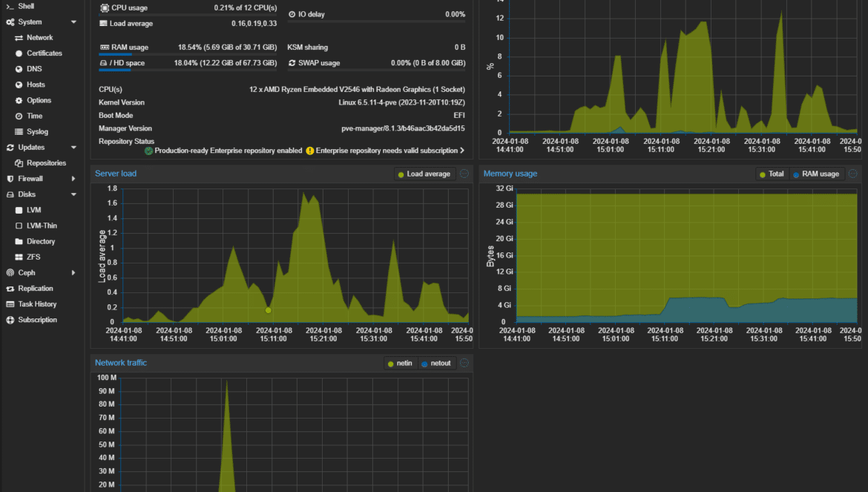Click the RAM usage progress bar

(x=188, y=54)
